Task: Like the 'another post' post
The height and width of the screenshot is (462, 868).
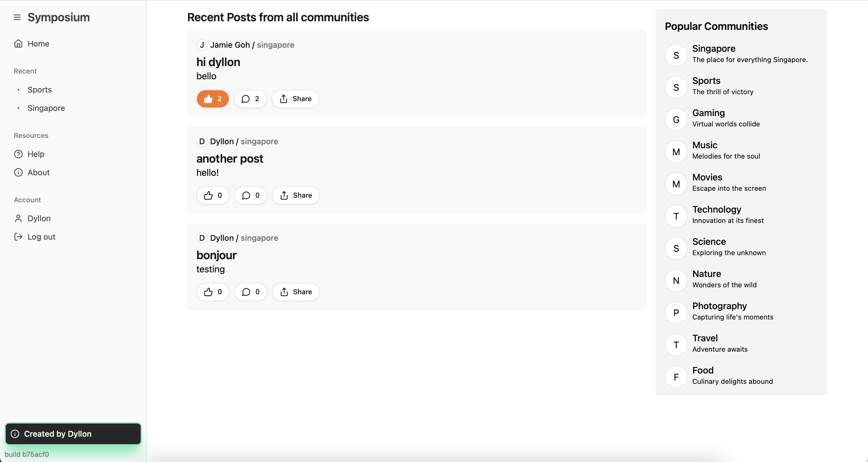Action: coord(213,195)
